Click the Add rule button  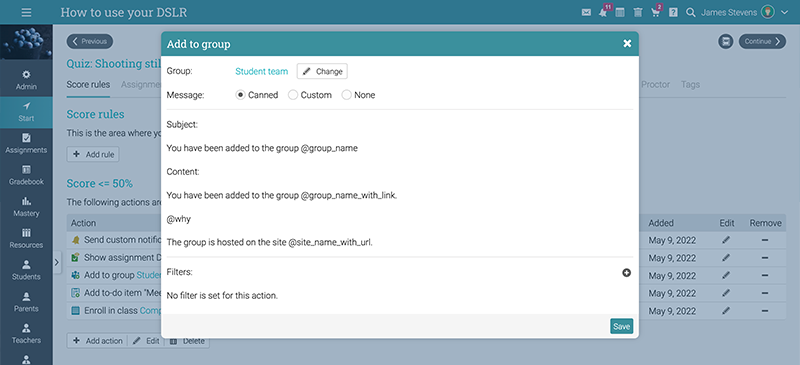coord(93,154)
